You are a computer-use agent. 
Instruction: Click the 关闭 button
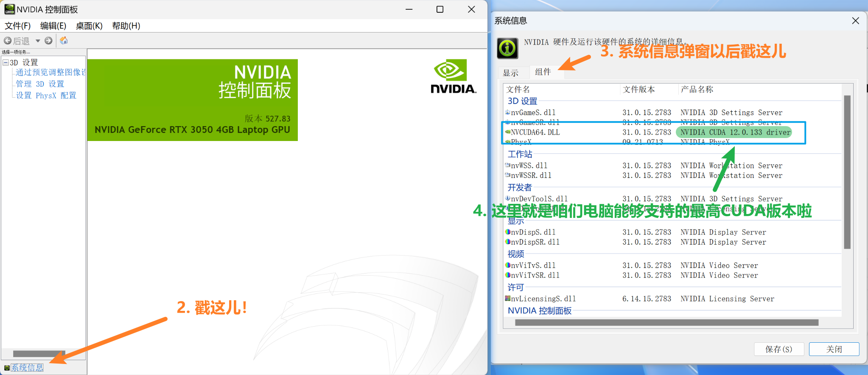[834, 349]
